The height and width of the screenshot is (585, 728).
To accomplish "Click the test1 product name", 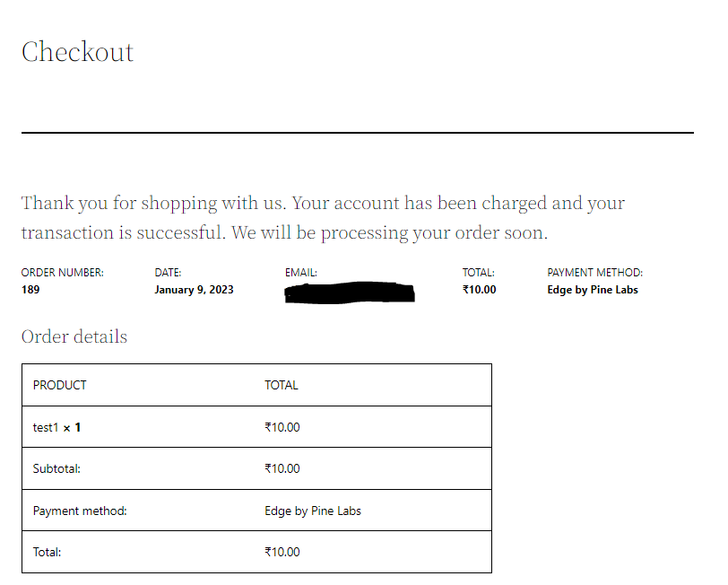I will pyautogui.click(x=46, y=427).
